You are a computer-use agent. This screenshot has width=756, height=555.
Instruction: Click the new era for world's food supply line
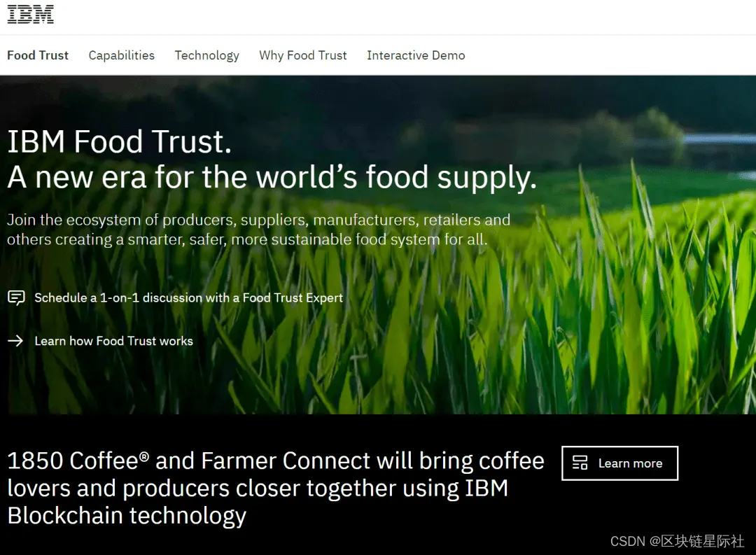tap(272, 178)
